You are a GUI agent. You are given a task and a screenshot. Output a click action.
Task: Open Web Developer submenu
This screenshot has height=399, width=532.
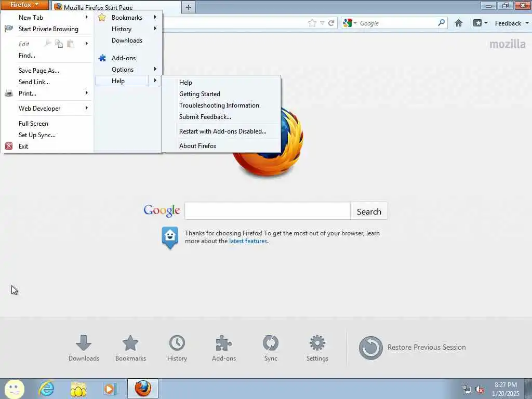[x=47, y=109]
